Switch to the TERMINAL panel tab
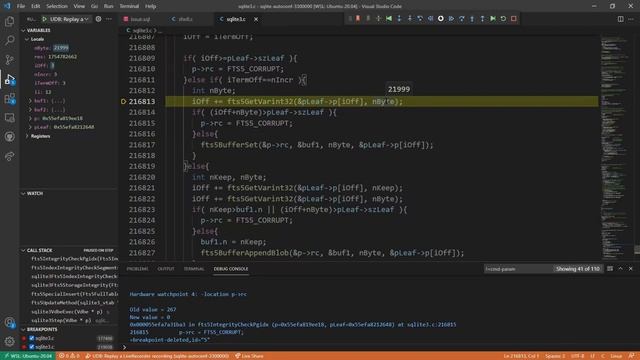The height and width of the screenshot is (360, 640). [194, 269]
